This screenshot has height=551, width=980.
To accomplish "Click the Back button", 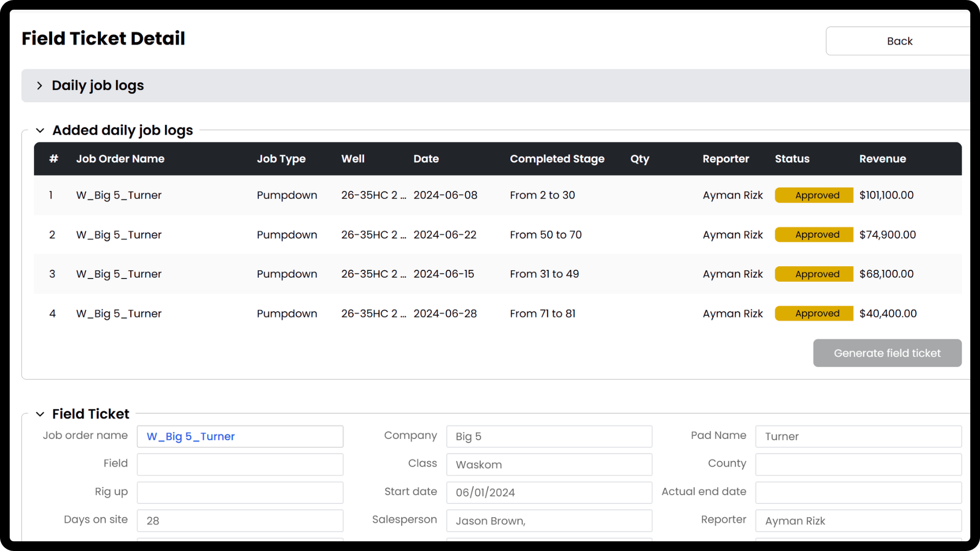I will pyautogui.click(x=899, y=41).
